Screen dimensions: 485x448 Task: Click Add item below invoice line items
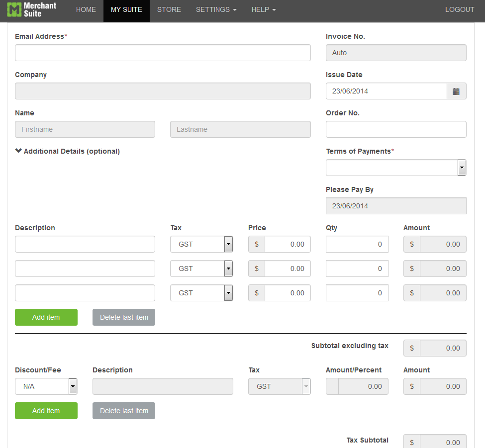click(46, 317)
